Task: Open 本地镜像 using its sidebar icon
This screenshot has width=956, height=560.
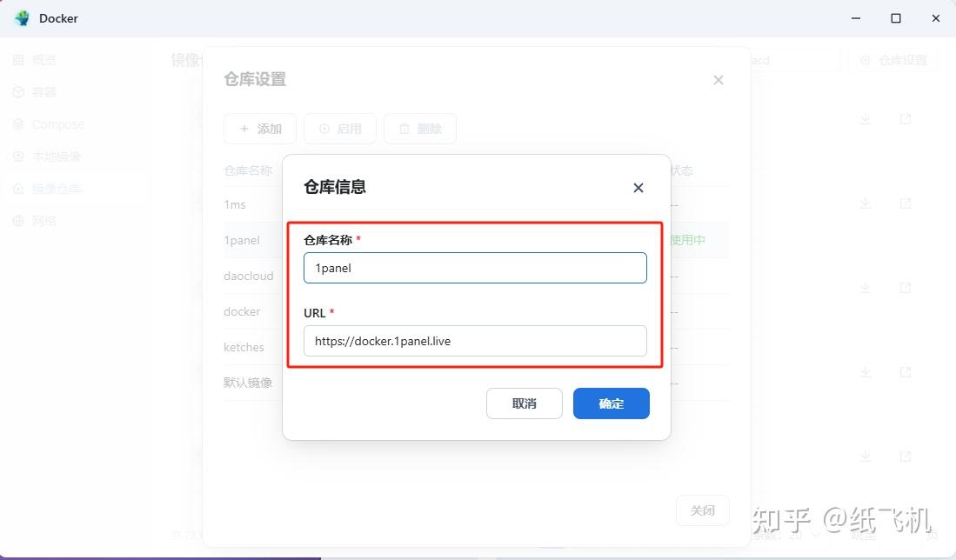Action: coord(17,156)
